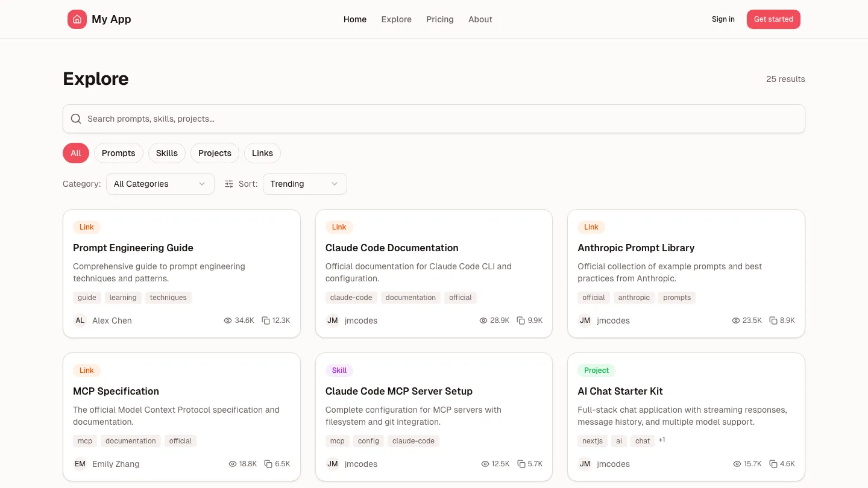
Task: Show hidden tags via +1 on AI Chat Starter Kit
Action: click(x=662, y=440)
